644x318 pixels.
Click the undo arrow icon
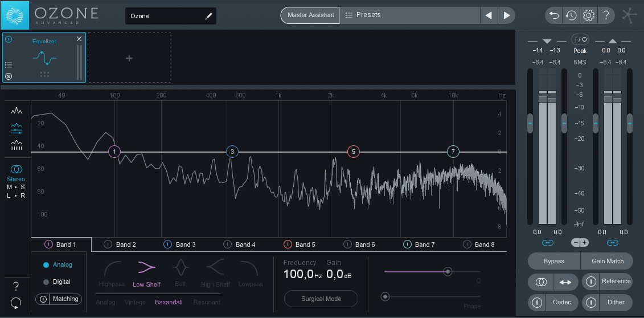tap(554, 15)
